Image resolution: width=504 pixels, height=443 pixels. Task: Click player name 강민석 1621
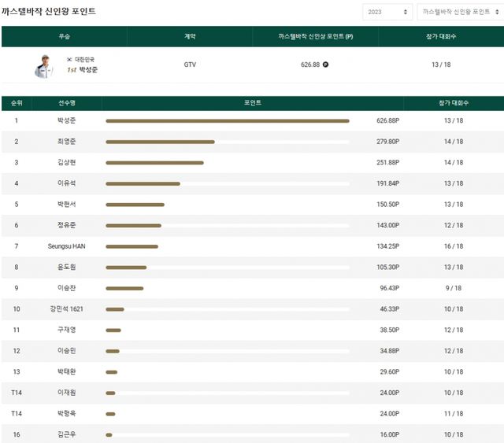67,309
